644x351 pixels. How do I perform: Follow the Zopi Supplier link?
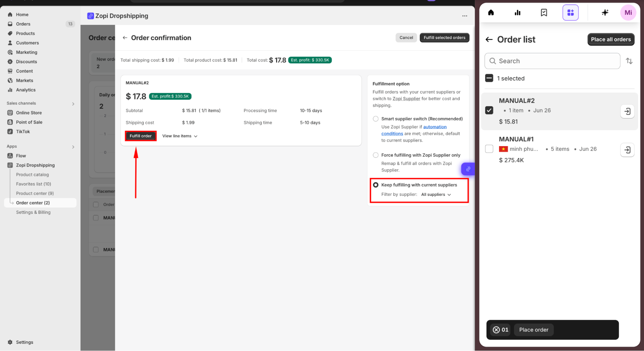pos(406,99)
